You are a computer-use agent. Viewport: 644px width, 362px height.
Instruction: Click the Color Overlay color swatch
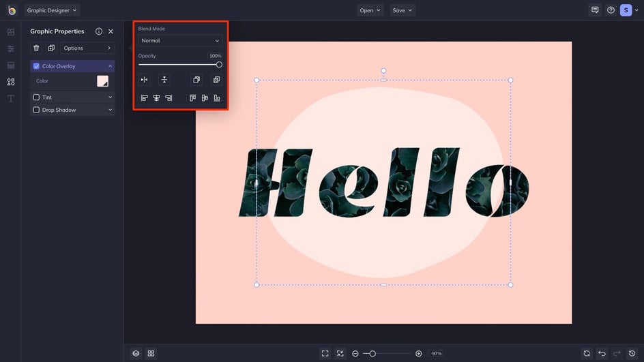pos(103,81)
